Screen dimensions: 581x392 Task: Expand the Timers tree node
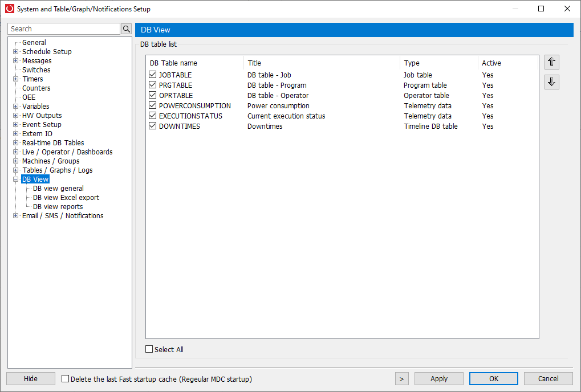point(15,79)
